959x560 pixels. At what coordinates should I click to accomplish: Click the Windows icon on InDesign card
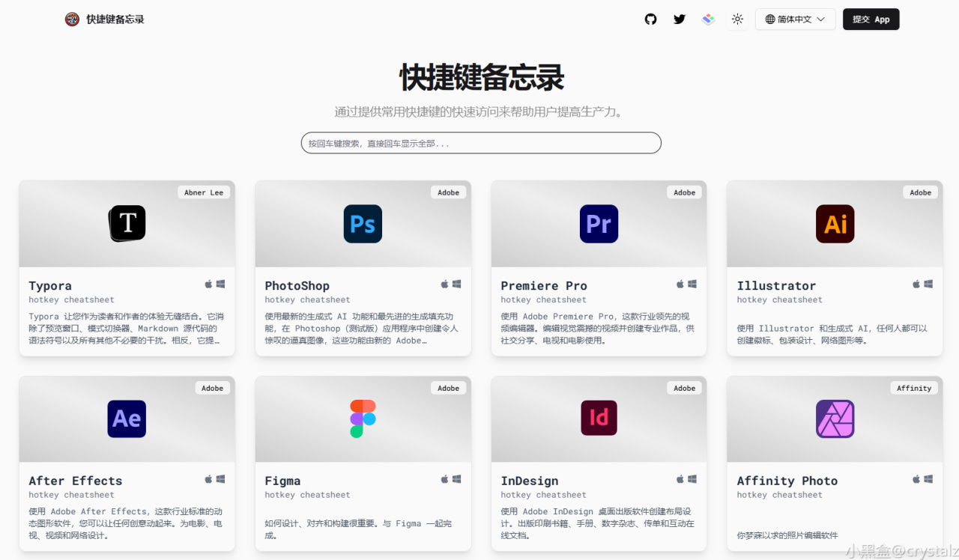coord(692,479)
